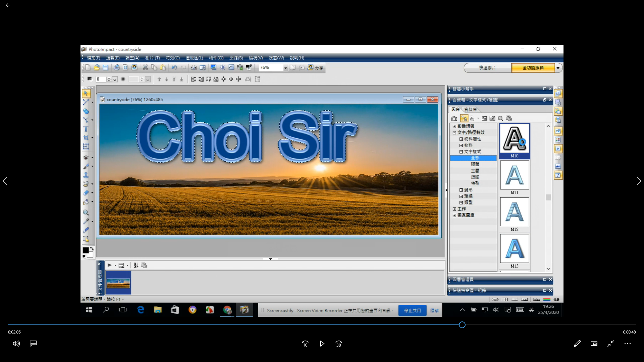Click the 隱藏 link in Screencastify bar
The height and width of the screenshot is (362, 644).
(434, 311)
